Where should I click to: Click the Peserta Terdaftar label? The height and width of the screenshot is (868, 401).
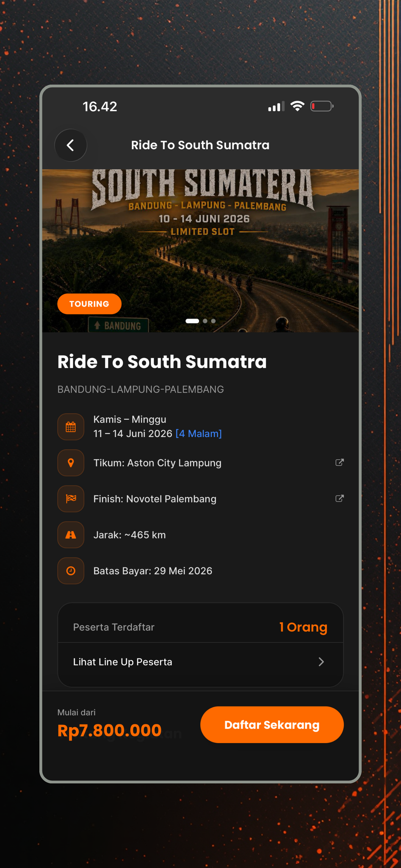114,627
